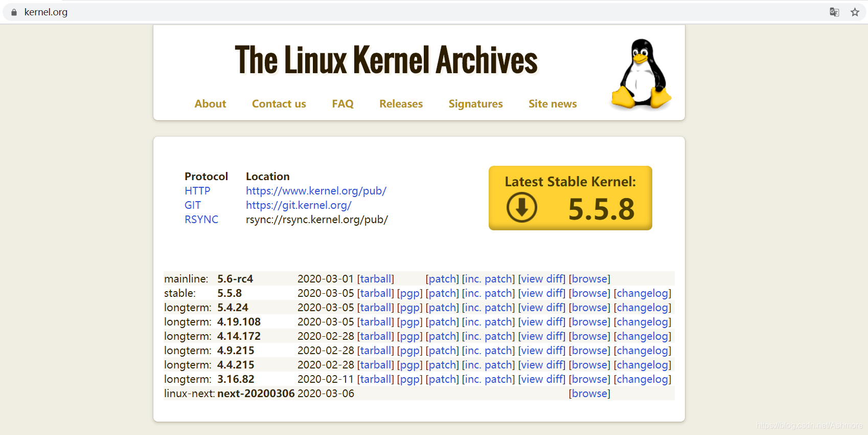
Task: Browse linux-next next-20200306
Action: point(589,394)
